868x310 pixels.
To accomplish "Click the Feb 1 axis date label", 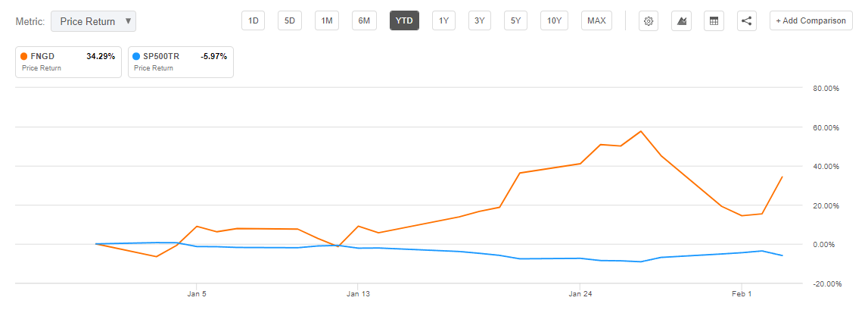I will pyautogui.click(x=742, y=293).
